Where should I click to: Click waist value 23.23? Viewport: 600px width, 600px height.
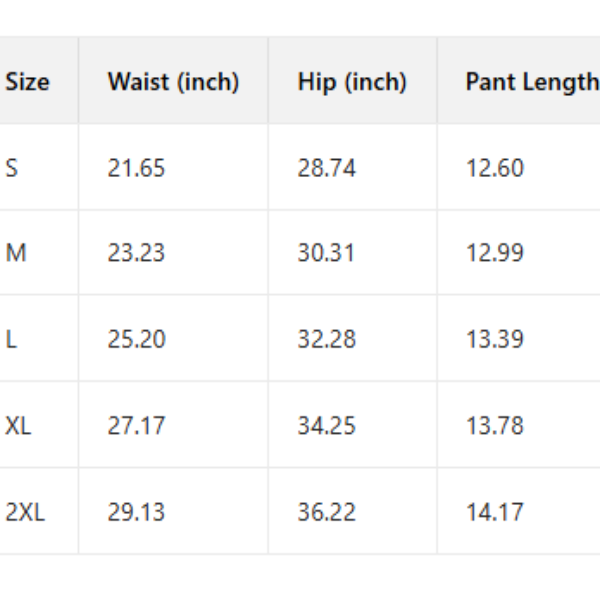136,254
